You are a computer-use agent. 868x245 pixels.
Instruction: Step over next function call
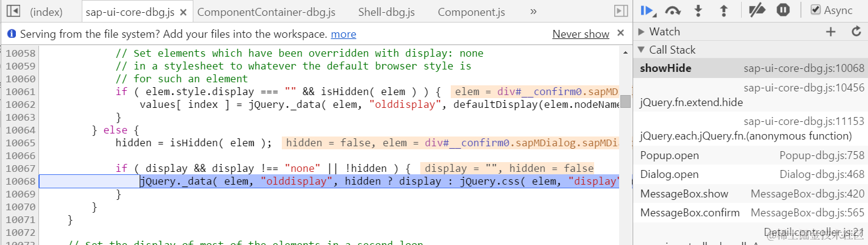tap(673, 10)
